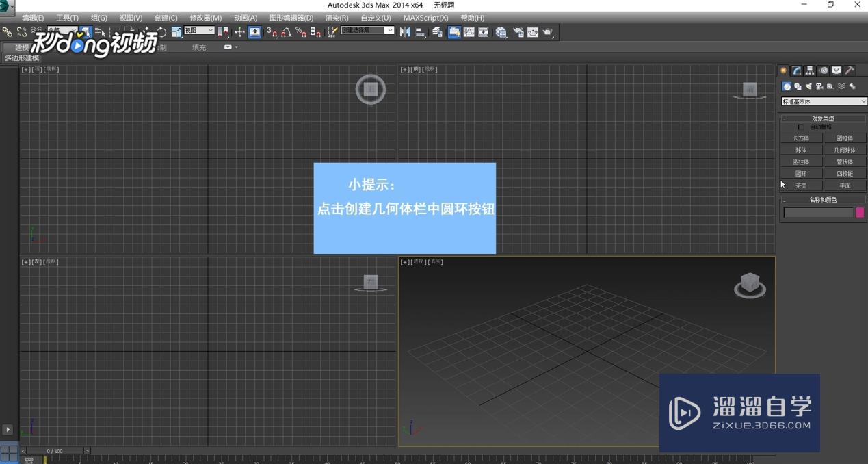This screenshot has width=868, height=464.
Task: Collapse the 对象类型 rollout
Action: click(x=784, y=118)
